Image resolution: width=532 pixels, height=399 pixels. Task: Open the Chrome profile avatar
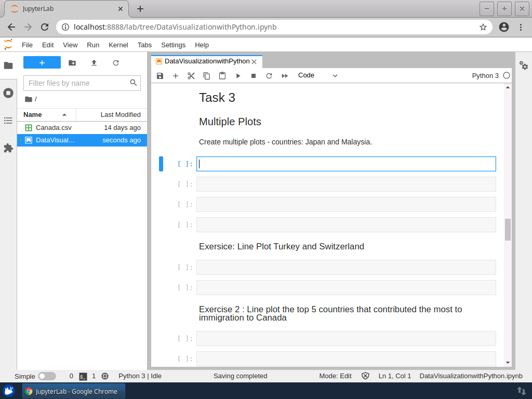tap(504, 27)
